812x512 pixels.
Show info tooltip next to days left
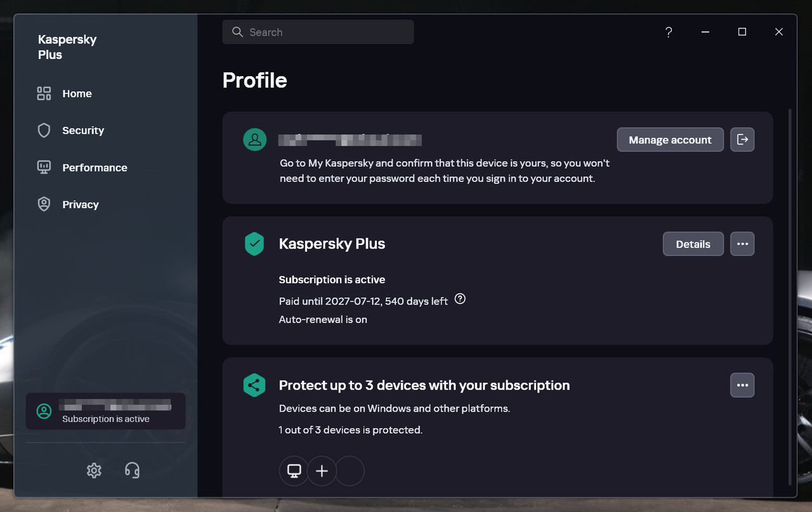(461, 299)
